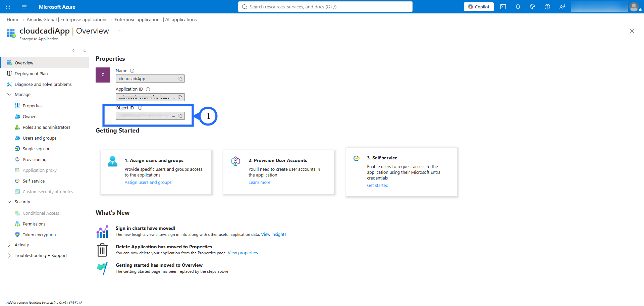644x306 pixels.
Task: Click the View insights link
Action: coord(274,235)
